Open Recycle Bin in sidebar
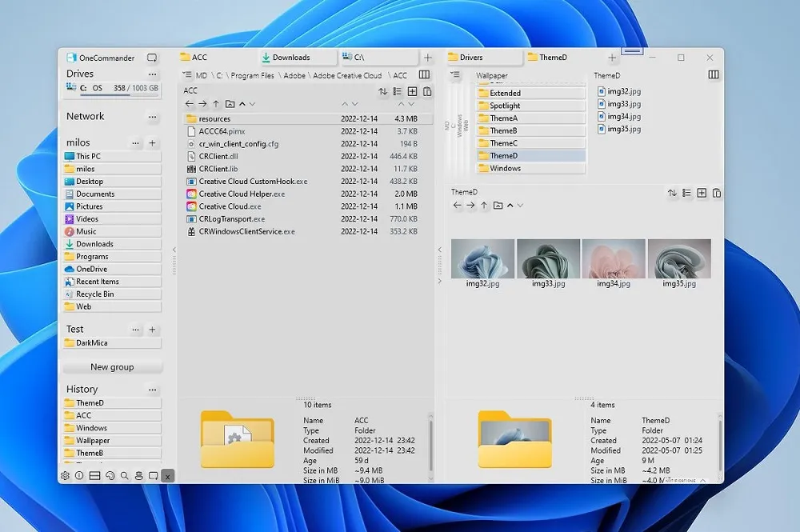The image size is (800, 532). (112, 294)
